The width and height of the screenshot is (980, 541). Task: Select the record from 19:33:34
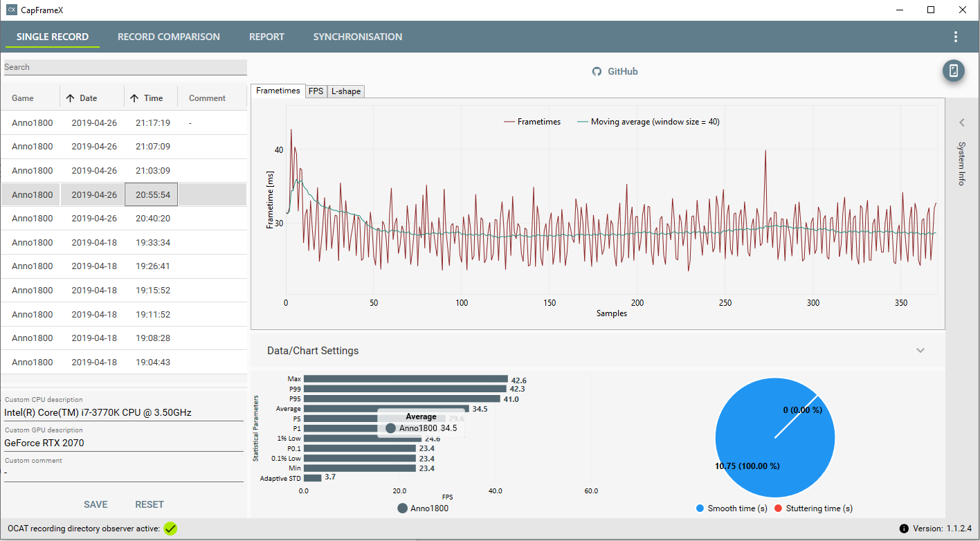[x=124, y=242]
